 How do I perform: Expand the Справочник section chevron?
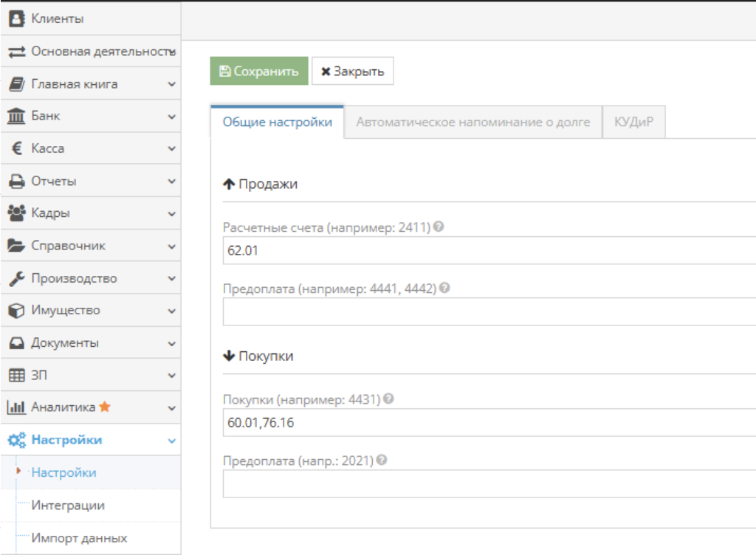point(171,246)
